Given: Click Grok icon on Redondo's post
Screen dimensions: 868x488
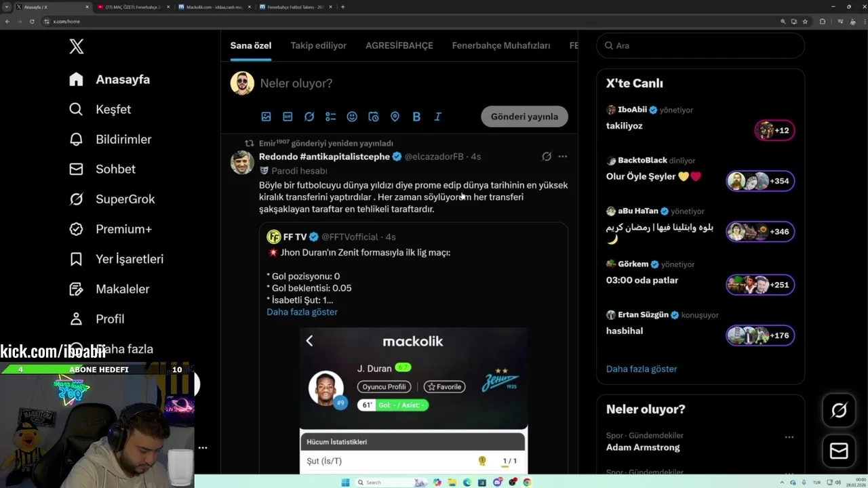Looking at the screenshot, I should [x=547, y=157].
